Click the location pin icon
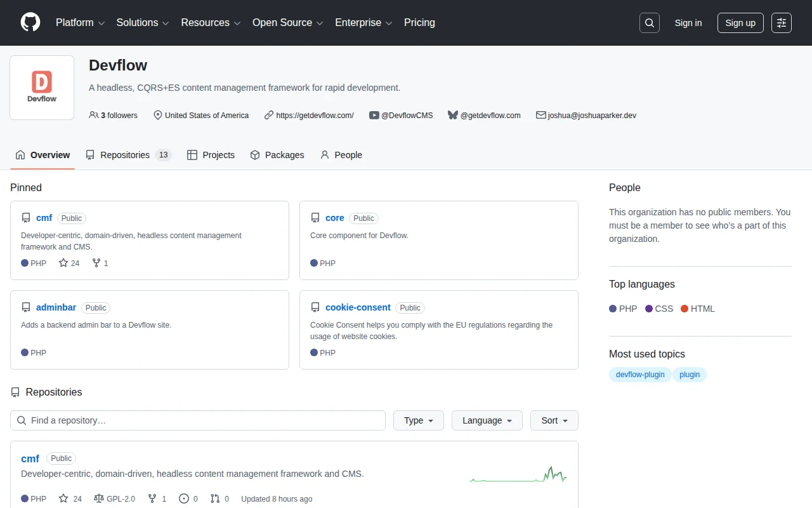The height and width of the screenshot is (508, 812). 158,116
